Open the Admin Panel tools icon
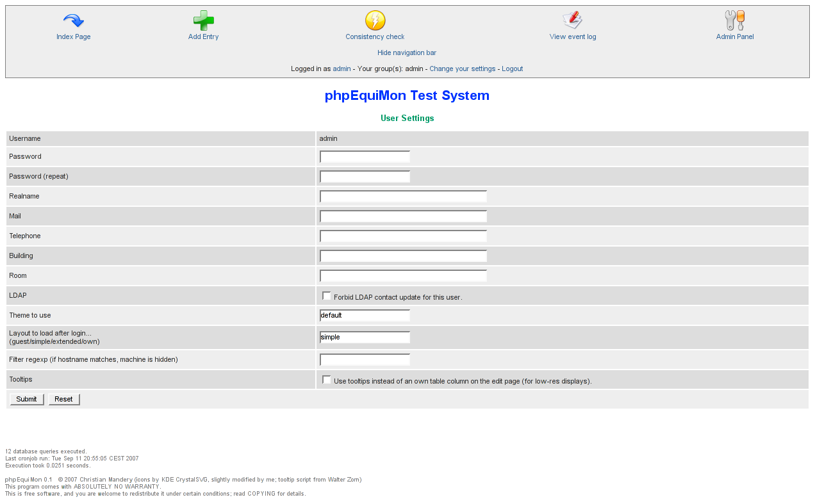 coord(734,20)
